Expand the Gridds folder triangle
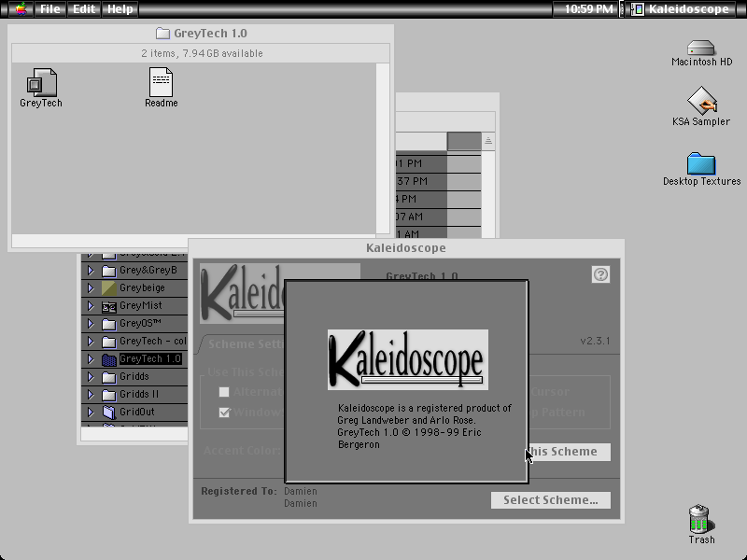Screen dimensions: 747x560 point(91,377)
